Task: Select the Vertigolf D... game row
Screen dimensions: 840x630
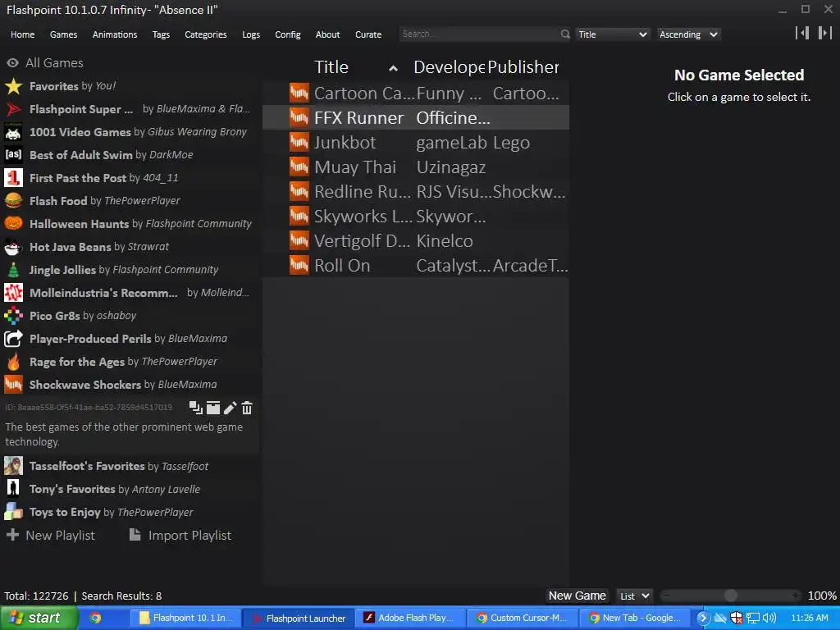Action: click(416, 241)
